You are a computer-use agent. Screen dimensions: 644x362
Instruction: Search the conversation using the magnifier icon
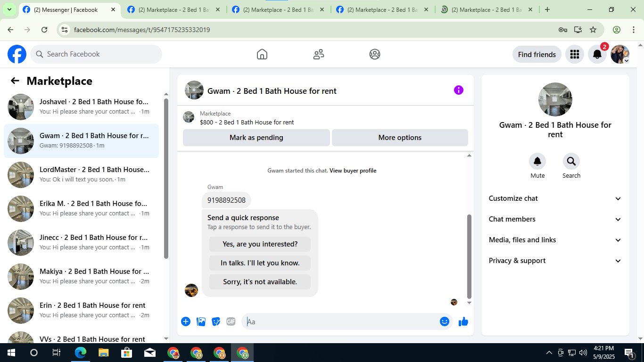click(571, 161)
